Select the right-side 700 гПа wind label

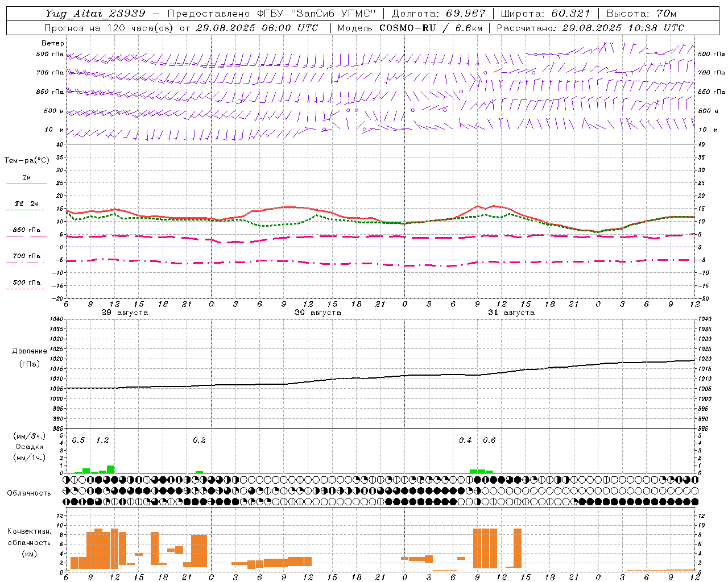[x=711, y=73]
